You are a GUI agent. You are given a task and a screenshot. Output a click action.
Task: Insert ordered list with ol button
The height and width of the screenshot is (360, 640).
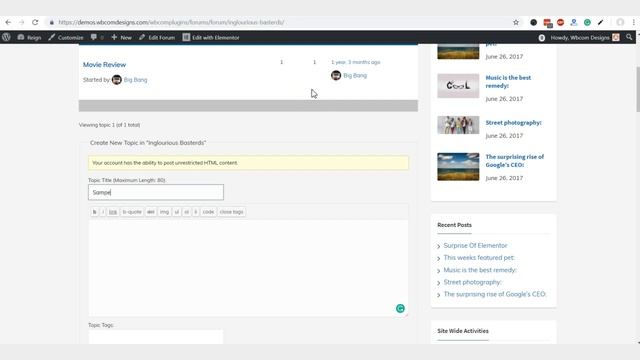coord(187,212)
